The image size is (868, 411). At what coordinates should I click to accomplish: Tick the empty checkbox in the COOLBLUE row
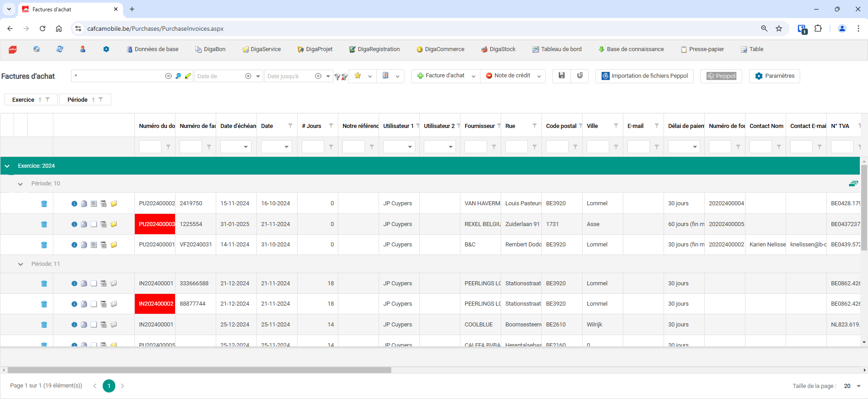(94, 325)
